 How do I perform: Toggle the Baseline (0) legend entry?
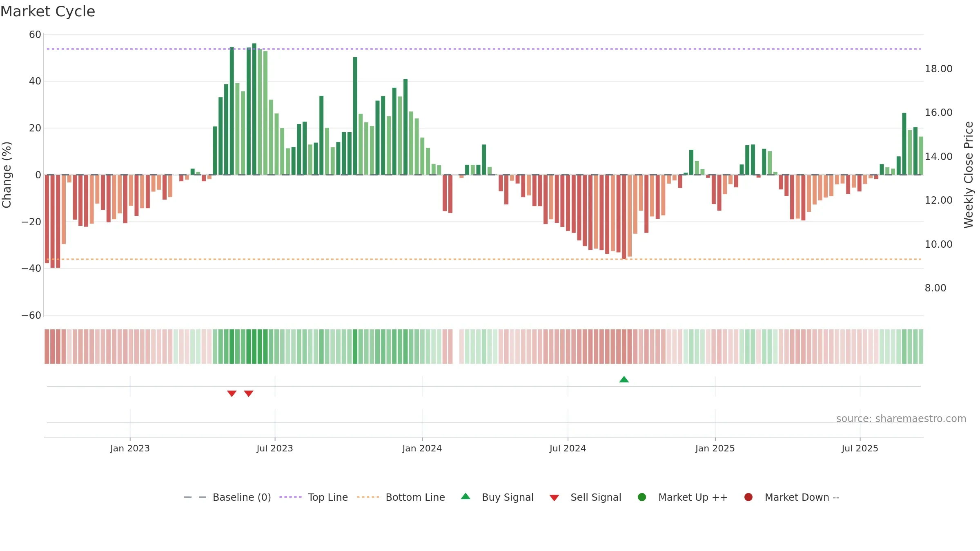[227, 497]
